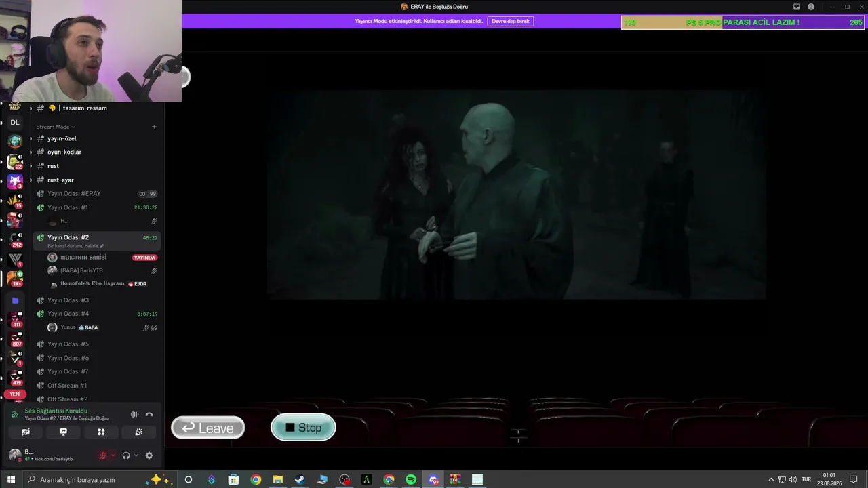Open Steam from the taskbar
868x488 pixels.
[x=300, y=480]
